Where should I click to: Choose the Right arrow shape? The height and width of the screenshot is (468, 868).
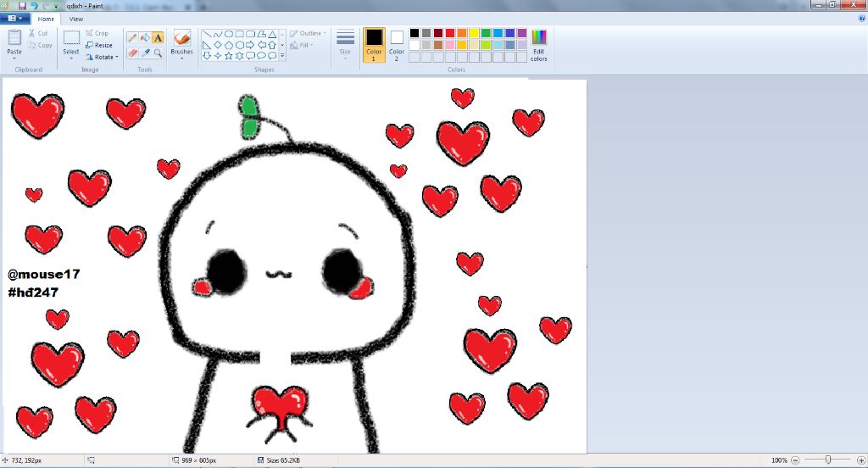[x=250, y=45]
